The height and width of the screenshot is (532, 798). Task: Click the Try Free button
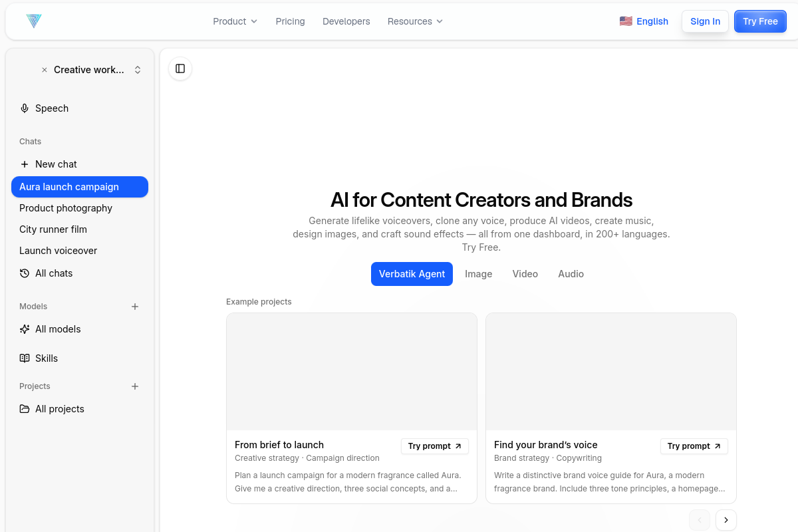click(760, 21)
